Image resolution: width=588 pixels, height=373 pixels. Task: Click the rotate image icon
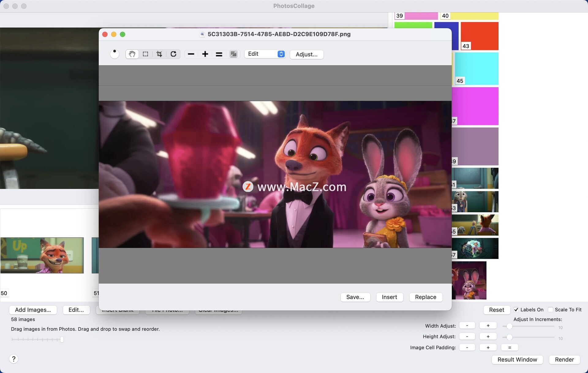tap(173, 54)
